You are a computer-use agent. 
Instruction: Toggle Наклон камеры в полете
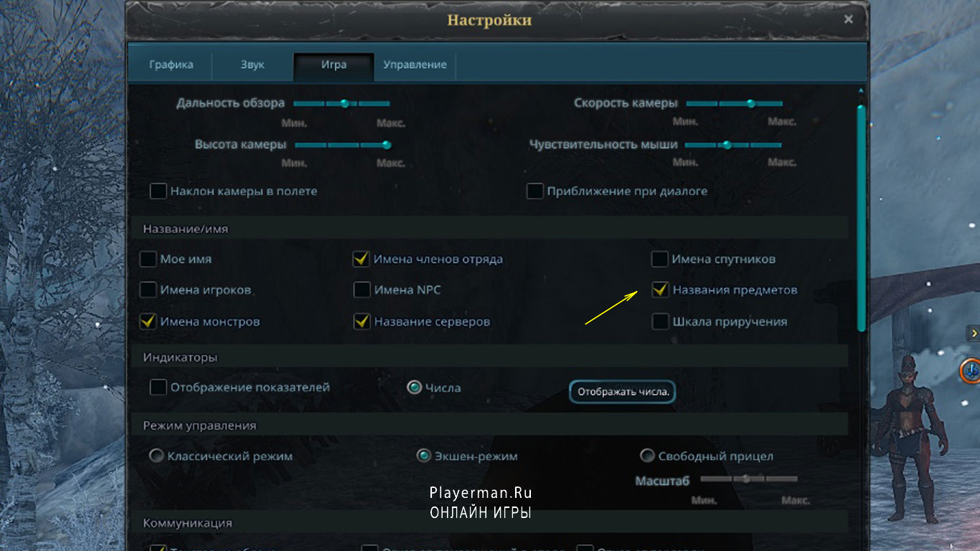(x=158, y=191)
